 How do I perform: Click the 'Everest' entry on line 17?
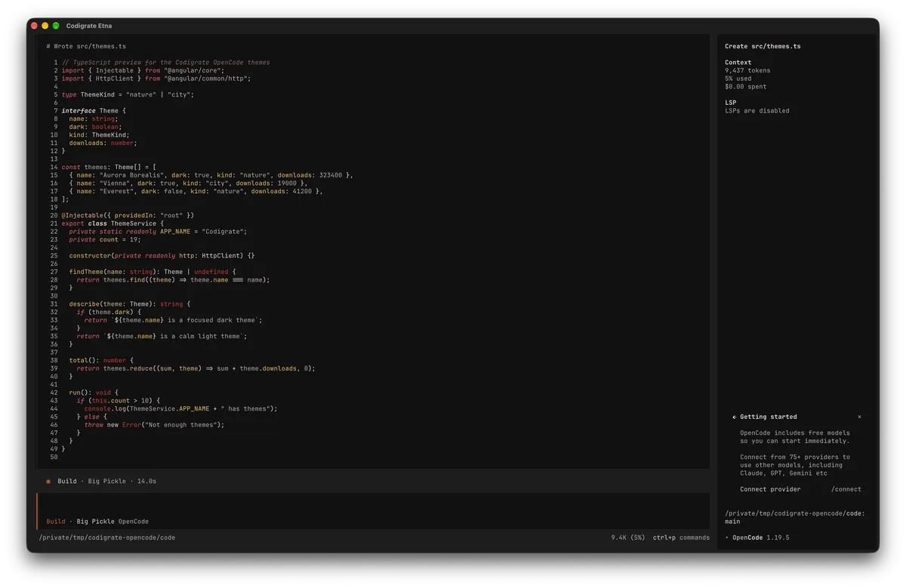click(x=196, y=191)
